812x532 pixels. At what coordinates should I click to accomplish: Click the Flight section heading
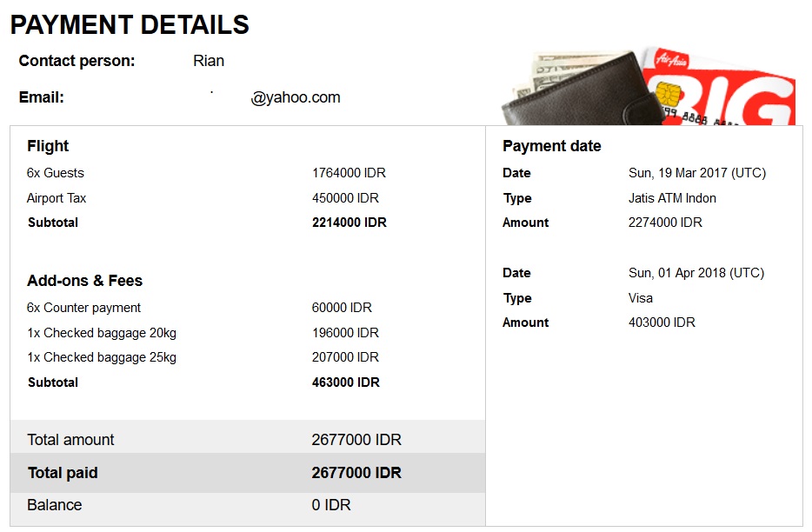48,146
